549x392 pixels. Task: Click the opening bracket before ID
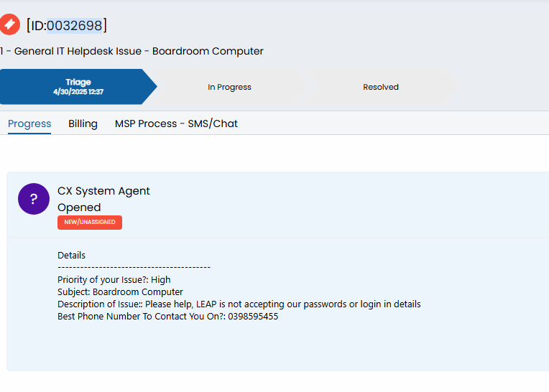click(x=28, y=26)
